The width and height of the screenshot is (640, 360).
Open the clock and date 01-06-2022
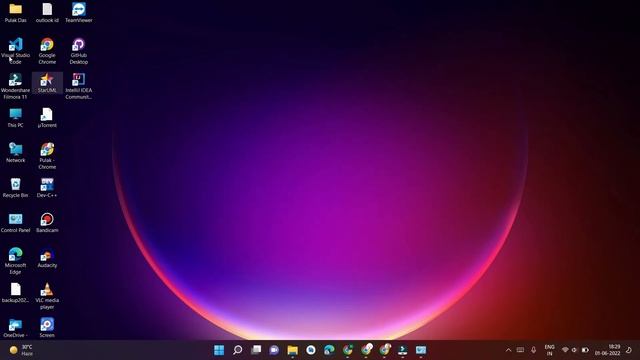click(607, 350)
